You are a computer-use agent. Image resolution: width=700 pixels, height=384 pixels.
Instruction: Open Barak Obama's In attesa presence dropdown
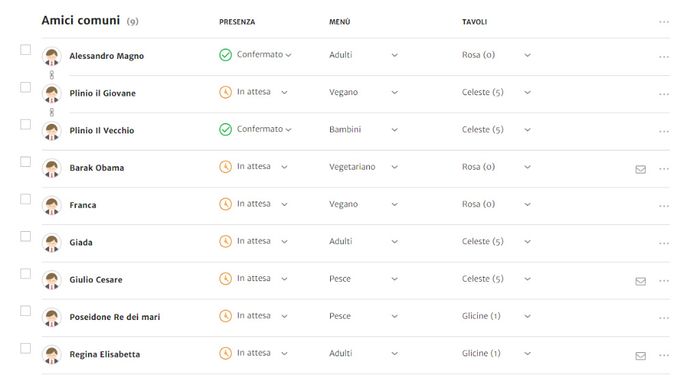pos(254,167)
